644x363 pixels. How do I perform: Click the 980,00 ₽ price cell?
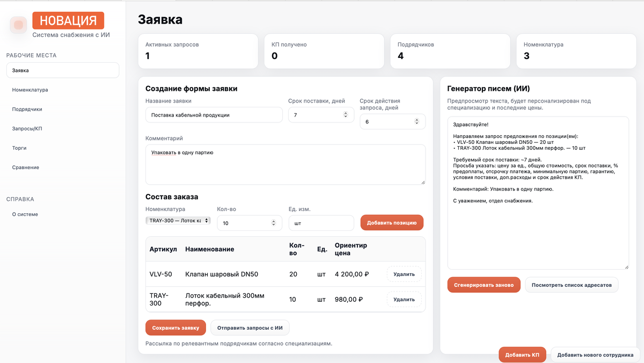[349, 300]
